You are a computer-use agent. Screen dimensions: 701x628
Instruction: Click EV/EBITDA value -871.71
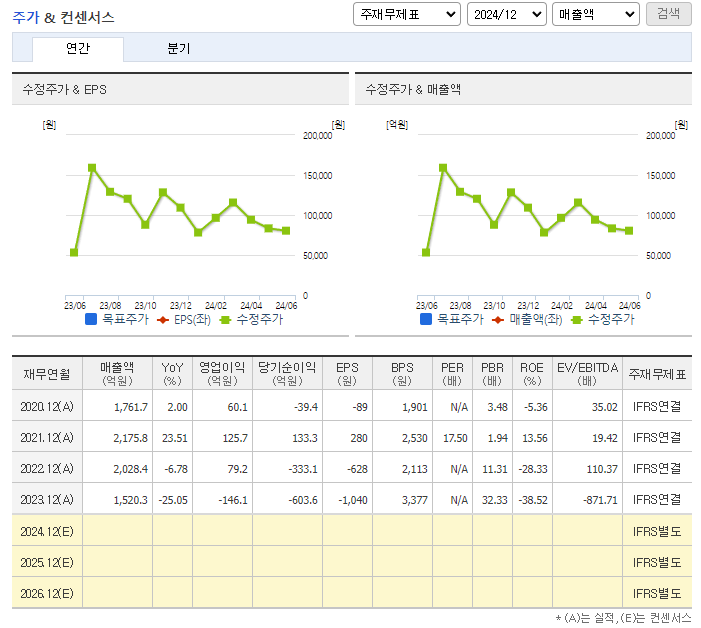(x=600, y=500)
